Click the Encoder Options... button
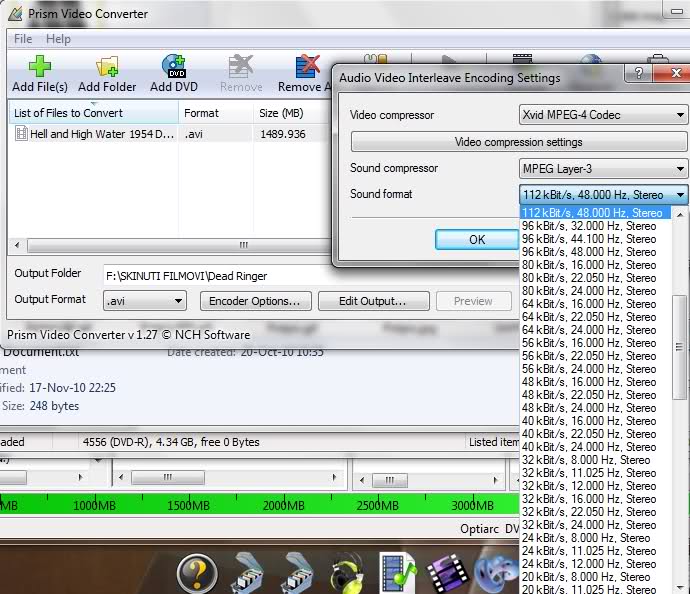Image resolution: width=690 pixels, height=594 pixels. [256, 301]
